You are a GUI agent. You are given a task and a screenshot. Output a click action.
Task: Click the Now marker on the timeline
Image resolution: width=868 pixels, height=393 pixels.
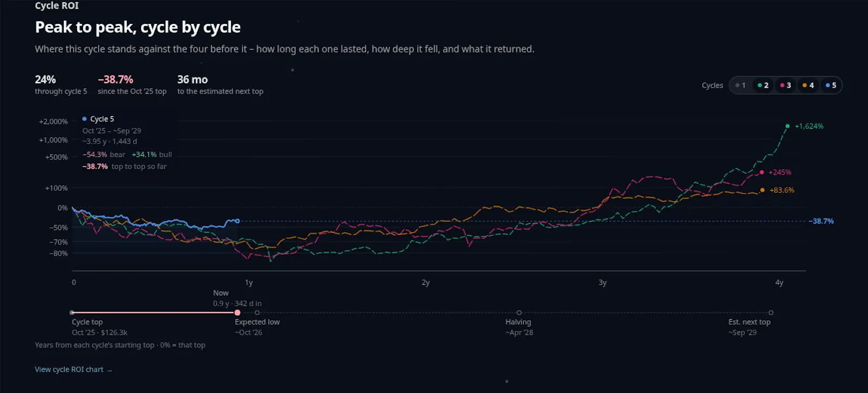pos(237,313)
